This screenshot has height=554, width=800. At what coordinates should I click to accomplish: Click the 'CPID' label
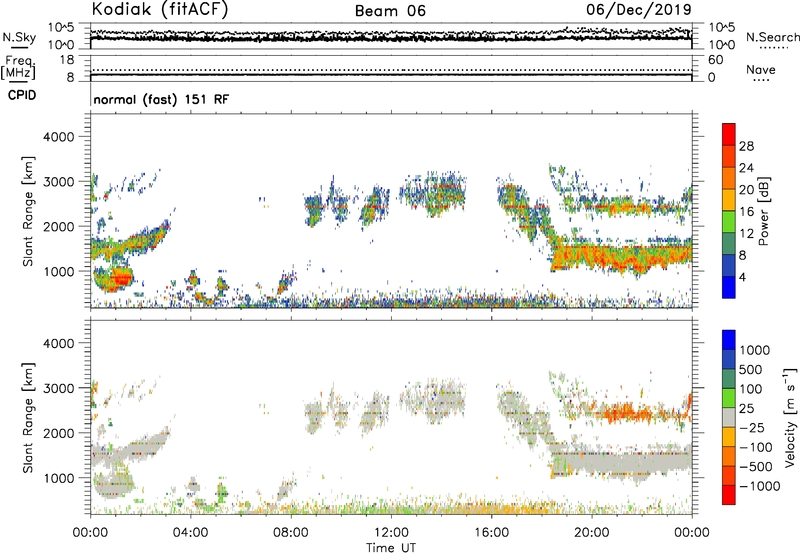click(x=22, y=95)
